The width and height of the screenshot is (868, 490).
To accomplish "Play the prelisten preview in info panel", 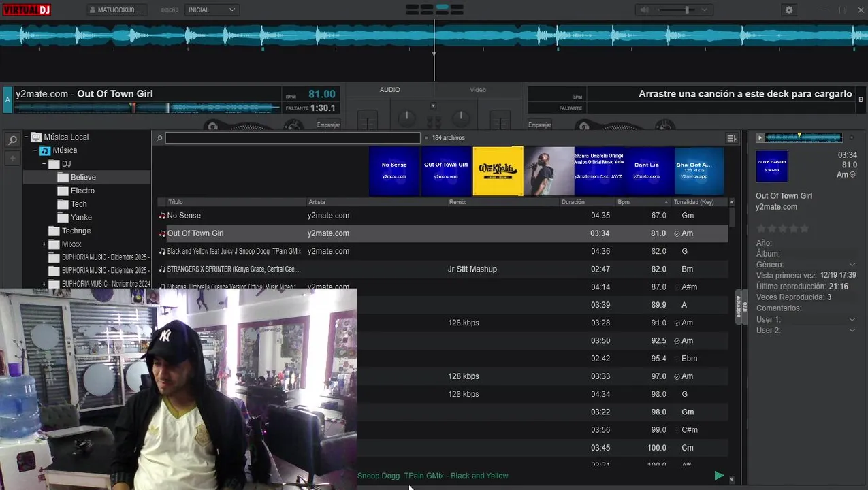I will pyautogui.click(x=760, y=138).
